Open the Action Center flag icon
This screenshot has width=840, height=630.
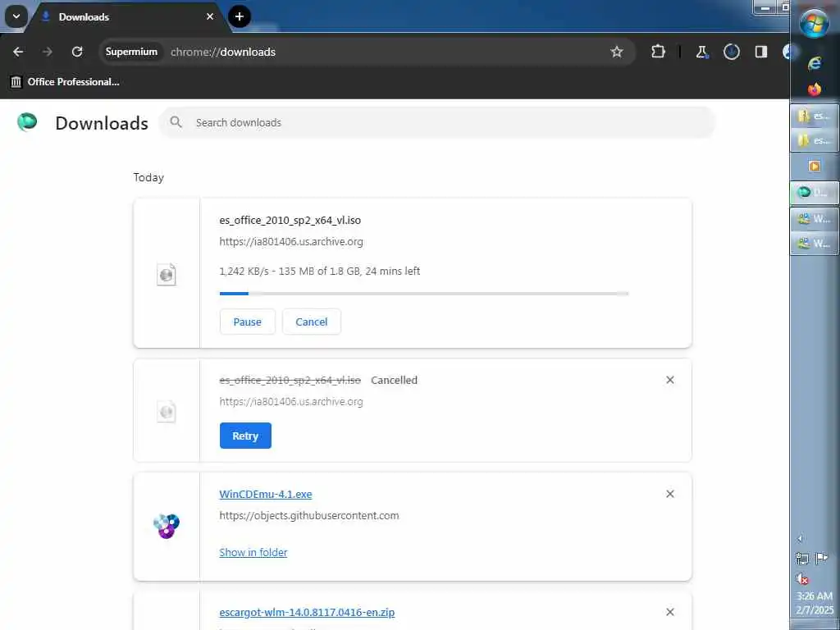(822, 559)
